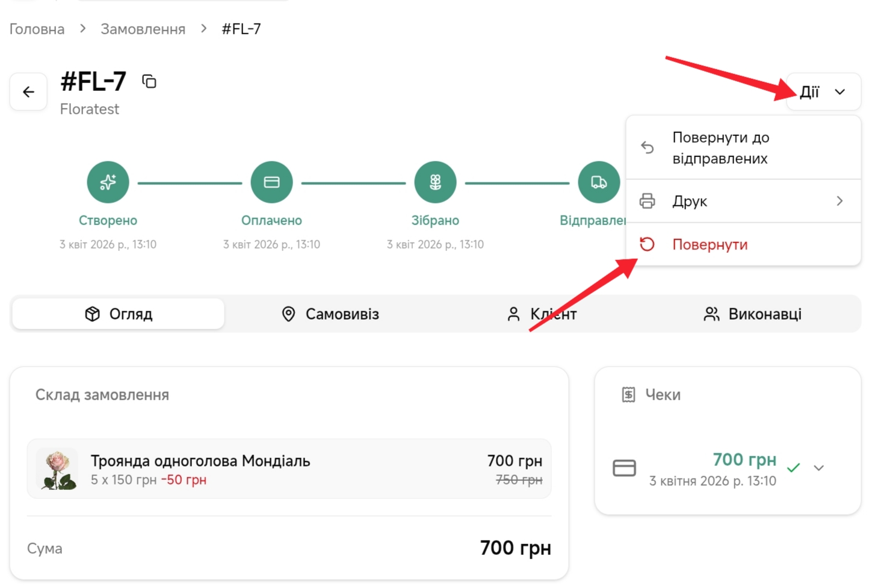
Task: Click the Відправлено truck status icon
Action: click(x=598, y=182)
